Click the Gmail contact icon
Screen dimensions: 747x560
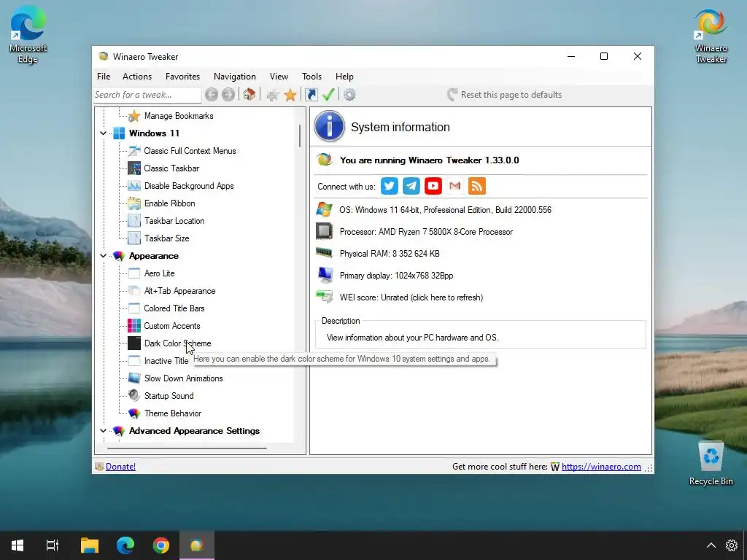455,186
